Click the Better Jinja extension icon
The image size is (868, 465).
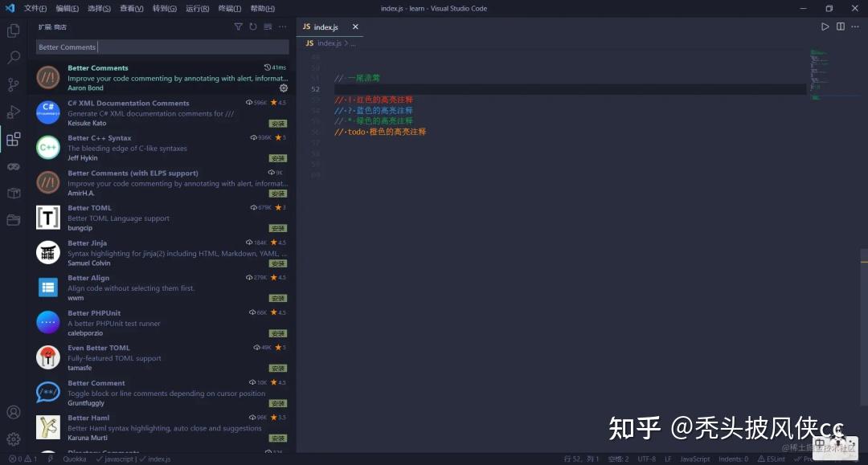[48, 252]
